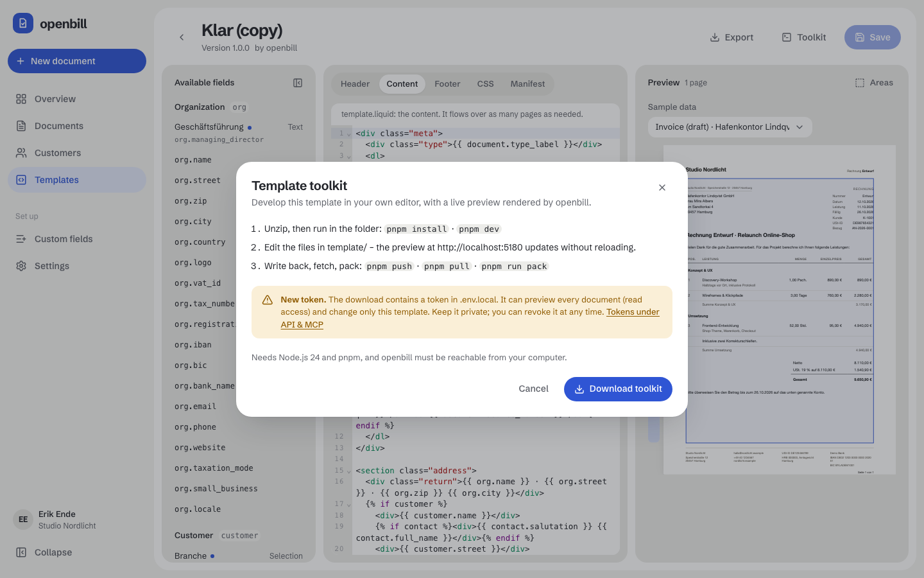
Task: Close the Template toolkit dialog
Action: [x=662, y=188]
